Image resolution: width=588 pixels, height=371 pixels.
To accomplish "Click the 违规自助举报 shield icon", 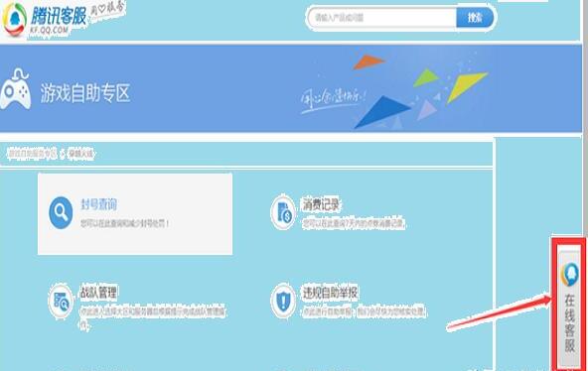I will pos(283,301).
